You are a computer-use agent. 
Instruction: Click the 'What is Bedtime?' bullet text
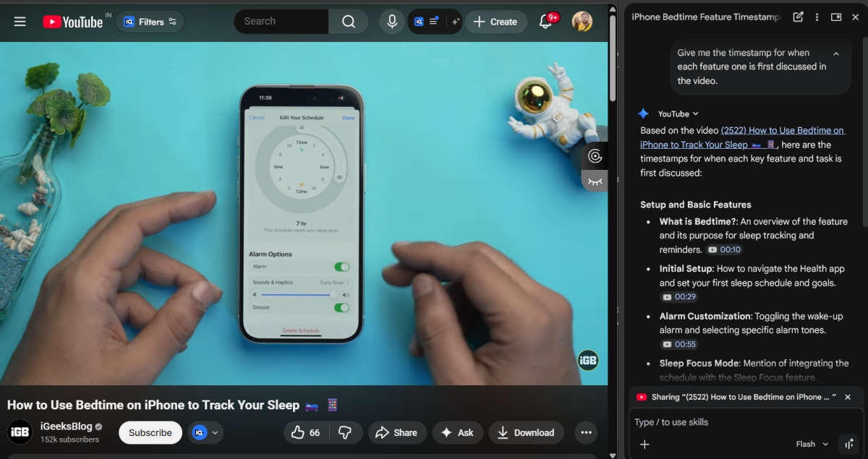pos(753,235)
